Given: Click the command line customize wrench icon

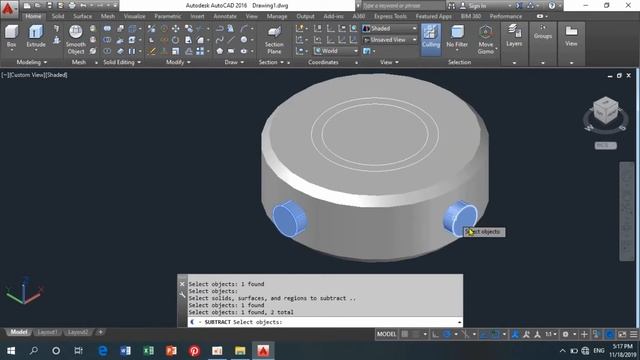Looking at the screenshot, I should click(182, 295).
